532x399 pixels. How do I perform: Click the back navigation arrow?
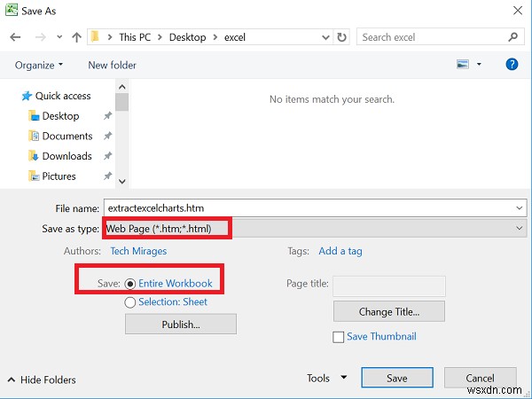[15, 37]
